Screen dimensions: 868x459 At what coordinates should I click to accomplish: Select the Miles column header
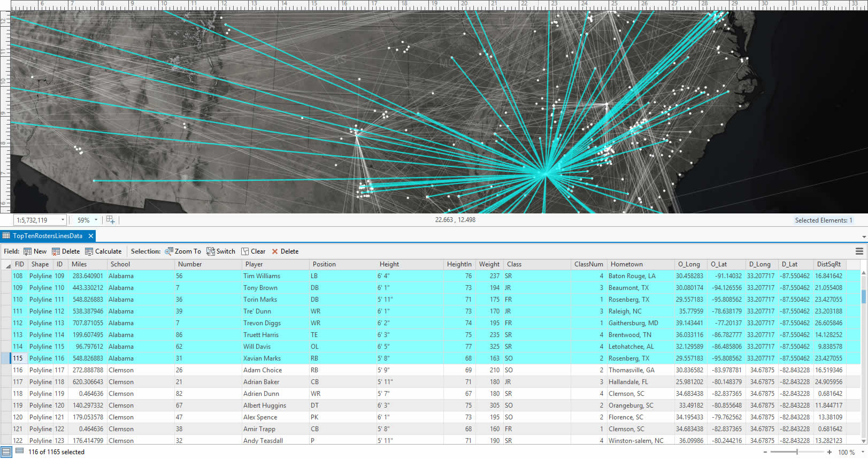point(88,264)
